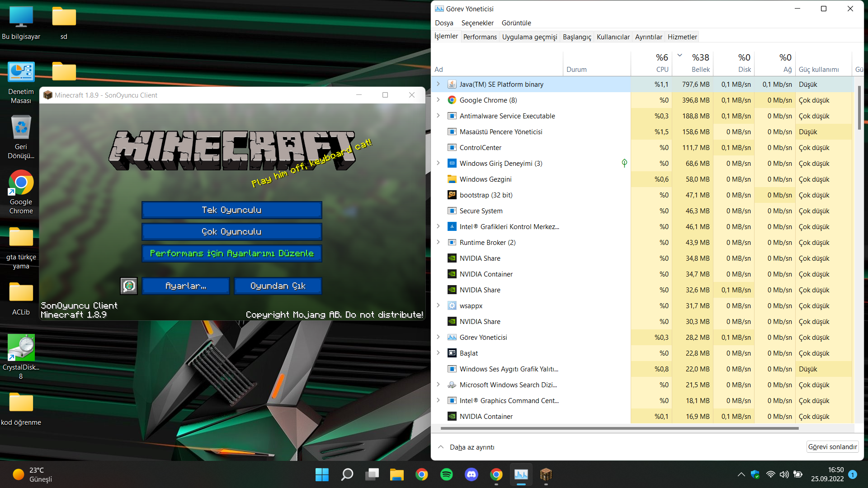868x488 pixels.
Task: Click the Görevi sonlandır button
Action: [832, 447]
